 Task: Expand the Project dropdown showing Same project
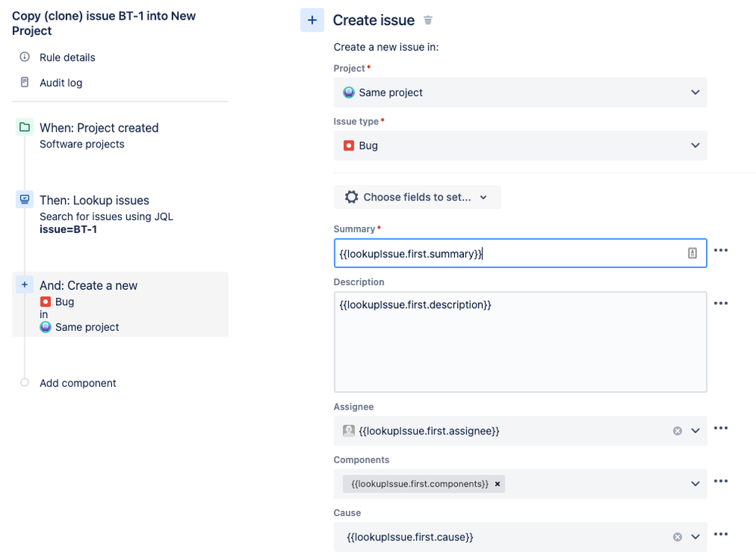tap(695, 92)
